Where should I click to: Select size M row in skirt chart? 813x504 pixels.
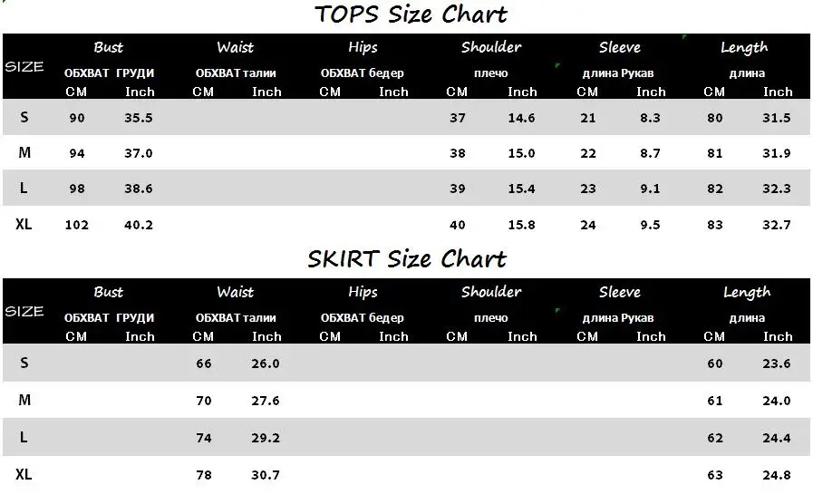(x=406, y=401)
